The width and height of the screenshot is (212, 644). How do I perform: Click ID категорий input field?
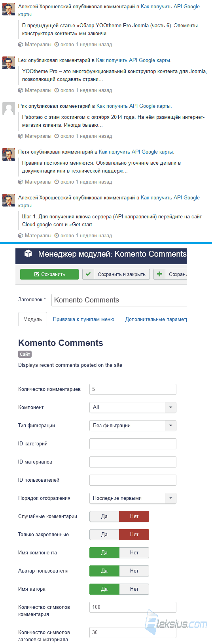pos(133,444)
